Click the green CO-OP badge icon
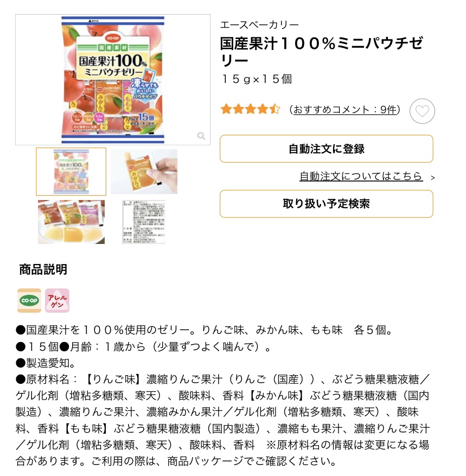This screenshot has width=466, height=476. (x=29, y=300)
